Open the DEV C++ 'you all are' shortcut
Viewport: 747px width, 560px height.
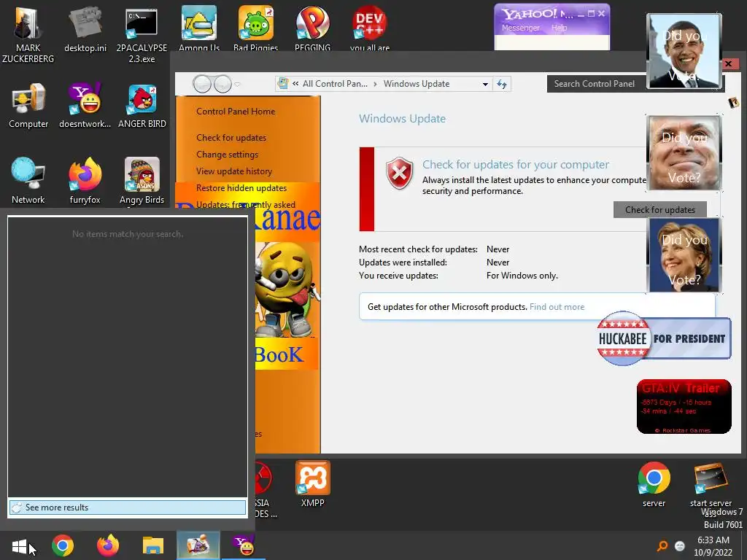pyautogui.click(x=370, y=28)
